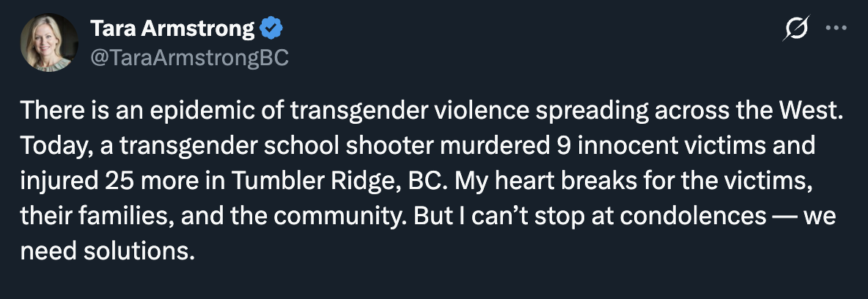The image size is (868, 299).
Task: Click the display name Tara Armstrong
Action: (172, 29)
